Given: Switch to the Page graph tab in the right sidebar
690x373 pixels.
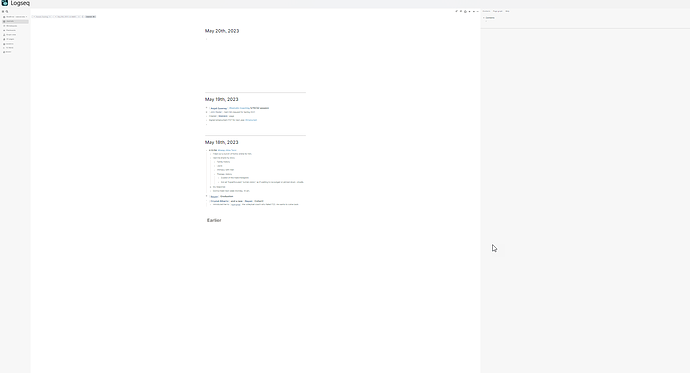Looking at the screenshot, I should 497,11.
